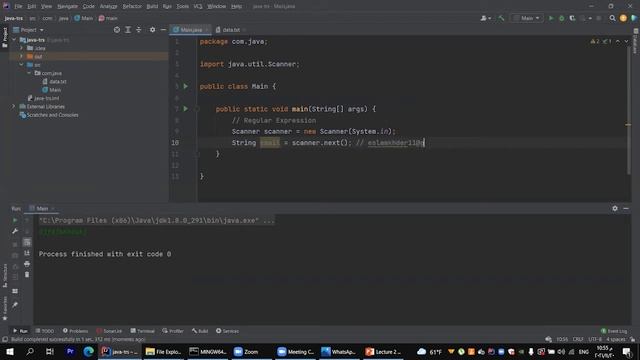Toggle Project tool window side tab
This screenshot has height=360, width=640.
pos(4,38)
